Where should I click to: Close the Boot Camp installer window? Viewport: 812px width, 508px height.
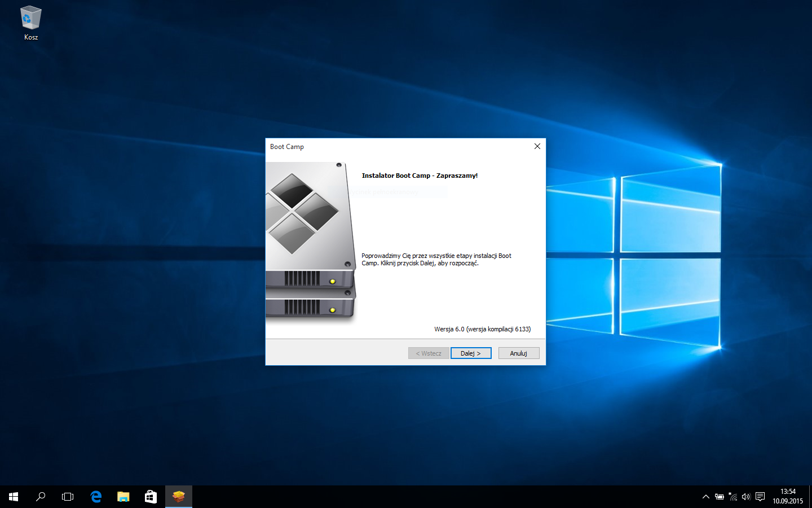click(537, 146)
